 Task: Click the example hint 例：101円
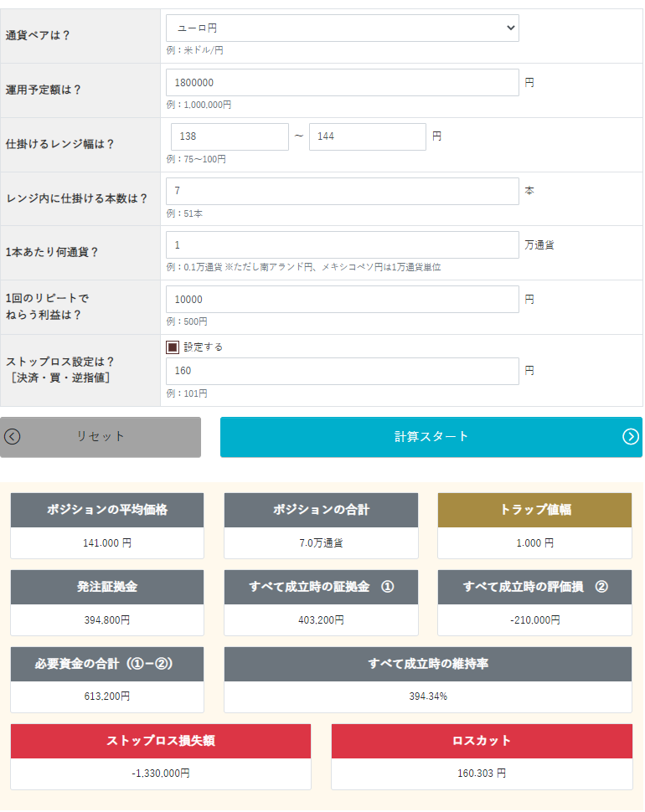tap(187, 393)
